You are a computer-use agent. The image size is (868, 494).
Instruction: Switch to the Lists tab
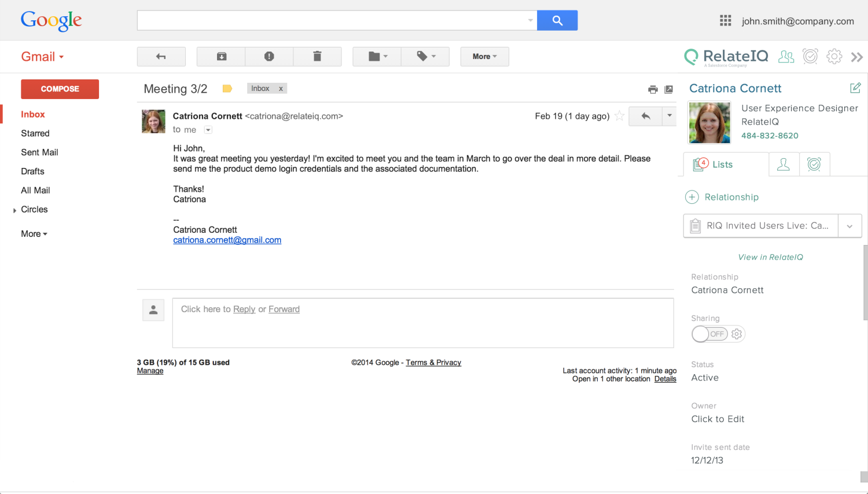click(x=726, y=164)
